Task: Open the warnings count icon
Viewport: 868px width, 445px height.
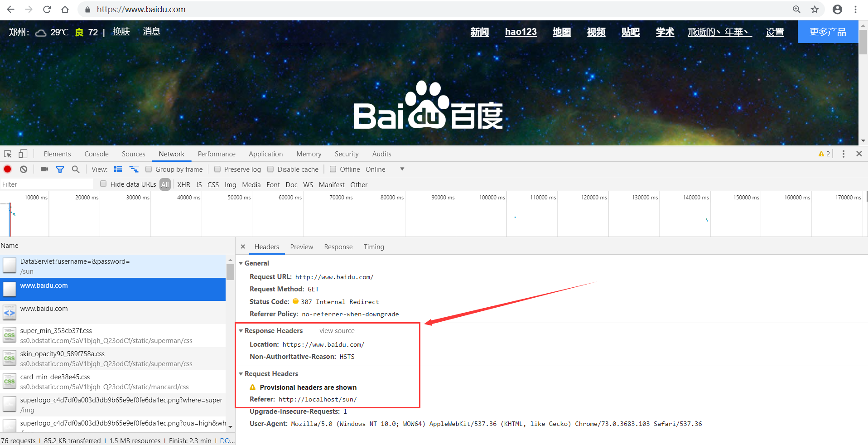Action: click(x=824, y=154)
